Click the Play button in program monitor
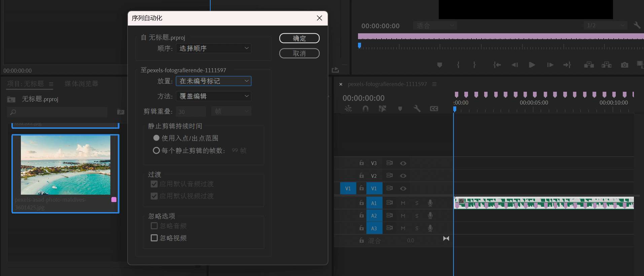 point(532,65)
